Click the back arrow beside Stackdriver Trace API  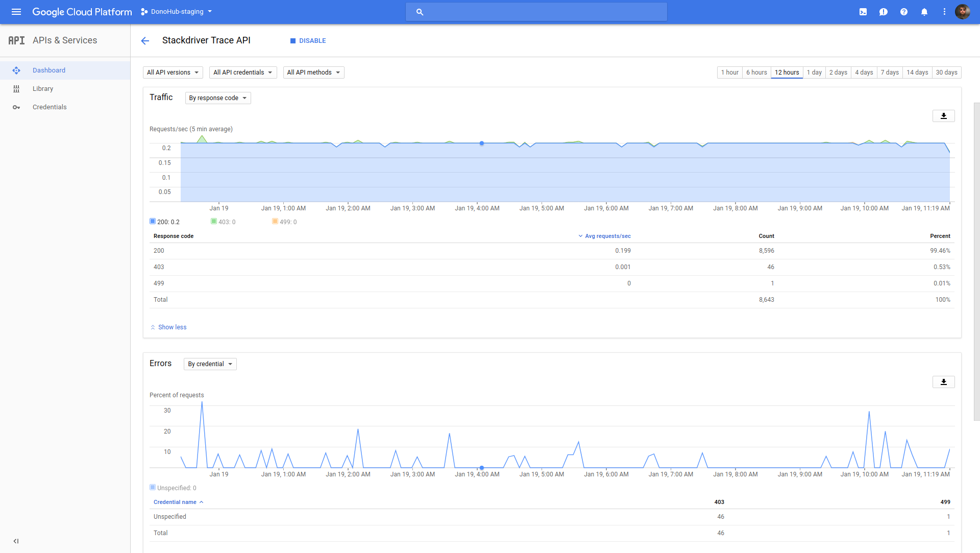145,41
